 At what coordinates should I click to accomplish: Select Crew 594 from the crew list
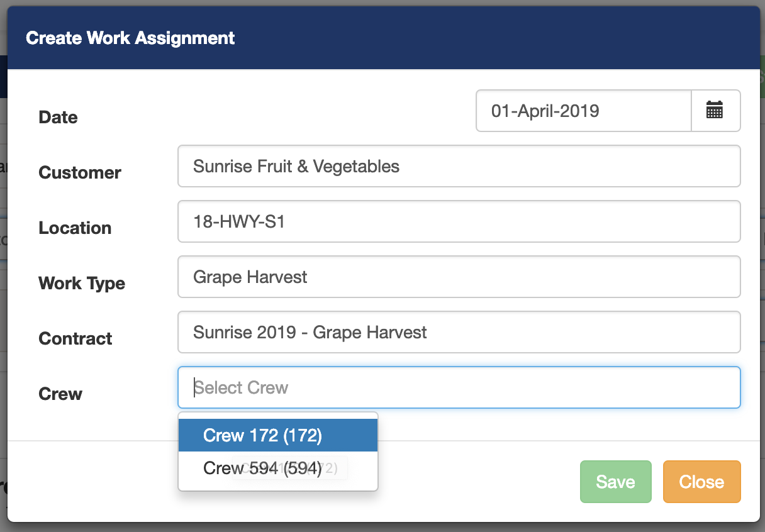click(x=277, y=467)
